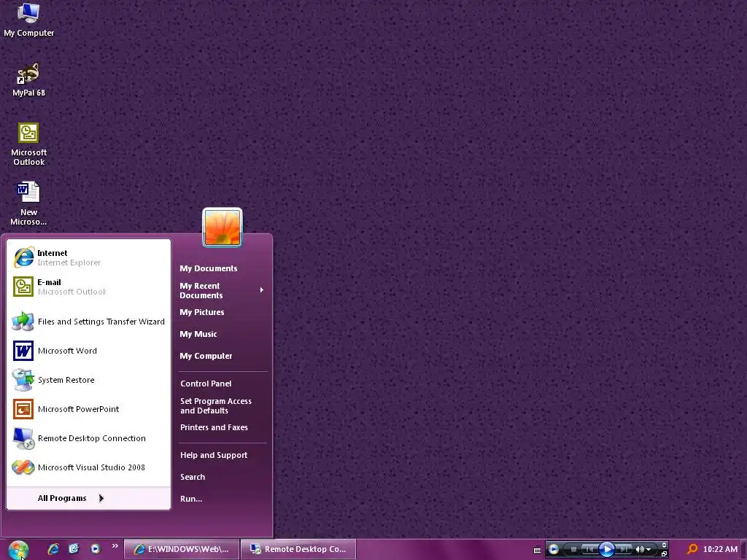Open Printers and Faxes
This screenshot has width=747, height=560.
[214, 427]
